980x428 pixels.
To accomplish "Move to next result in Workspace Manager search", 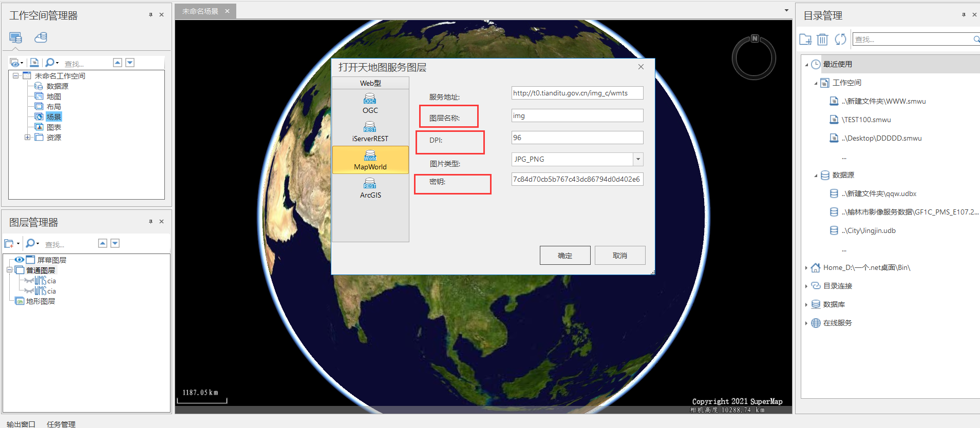I will [x=130, y=63].
